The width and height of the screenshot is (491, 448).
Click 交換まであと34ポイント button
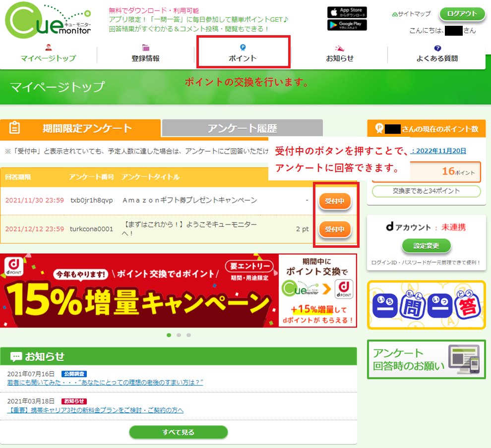coord(427,191)
